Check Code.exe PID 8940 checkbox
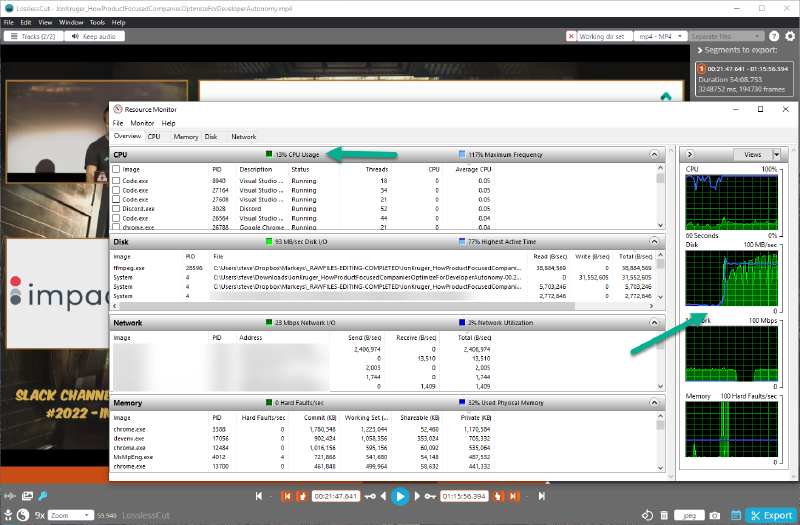The image size is (800, 525). pyautogui.click(x=116, y=181)
